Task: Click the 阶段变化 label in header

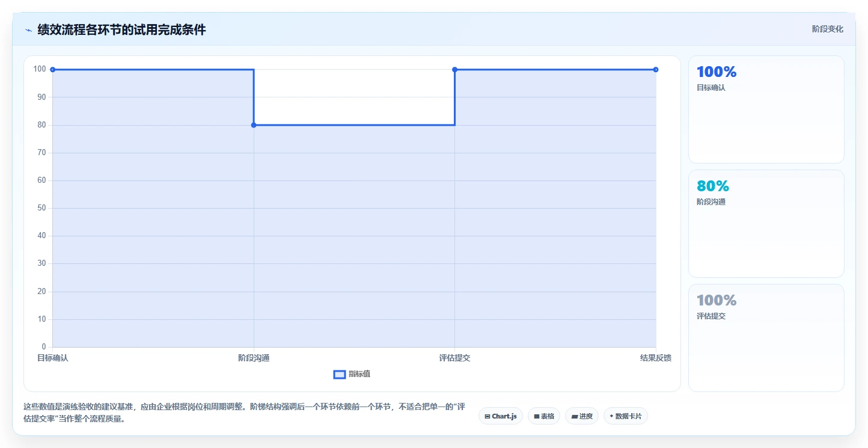Action: (x=827, y=29)
